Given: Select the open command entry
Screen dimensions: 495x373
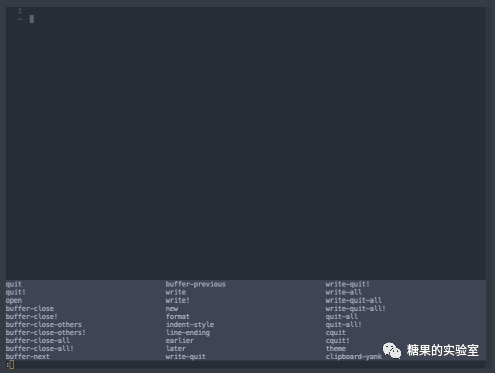Looking at the screenshot, I should (x=14, y=300).
